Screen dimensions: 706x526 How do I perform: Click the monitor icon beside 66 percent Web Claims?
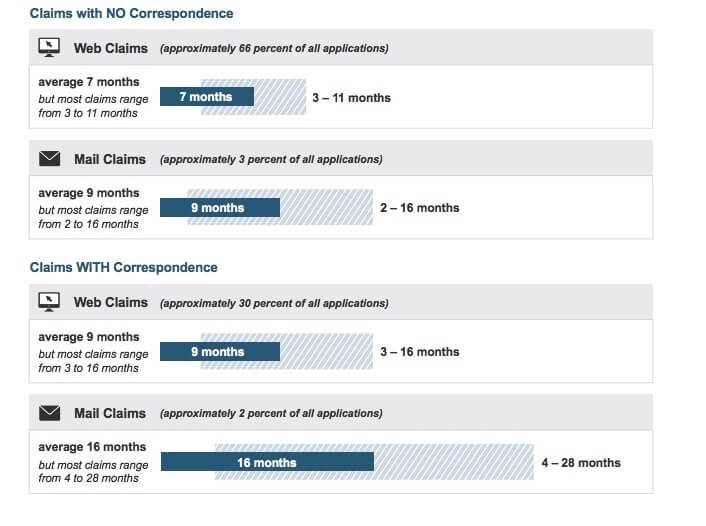(48, 48)
